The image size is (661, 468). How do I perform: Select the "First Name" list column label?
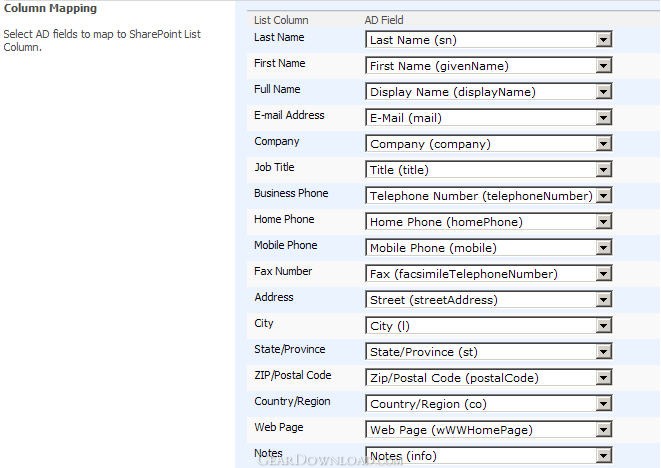point(279,63)
